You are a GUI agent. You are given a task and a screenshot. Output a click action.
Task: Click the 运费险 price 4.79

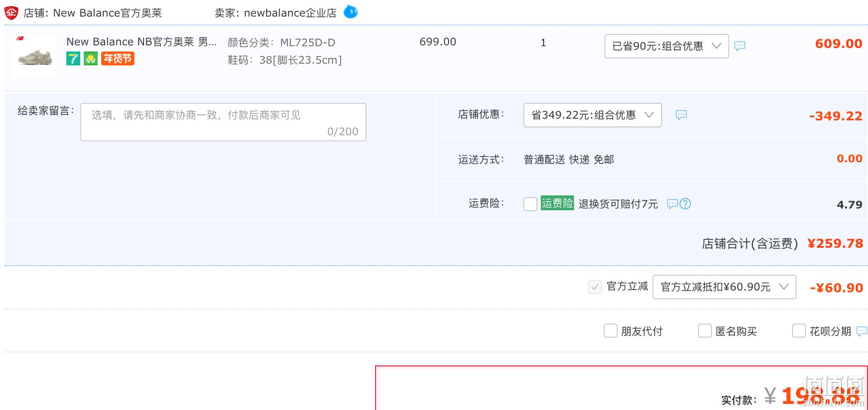849,205
